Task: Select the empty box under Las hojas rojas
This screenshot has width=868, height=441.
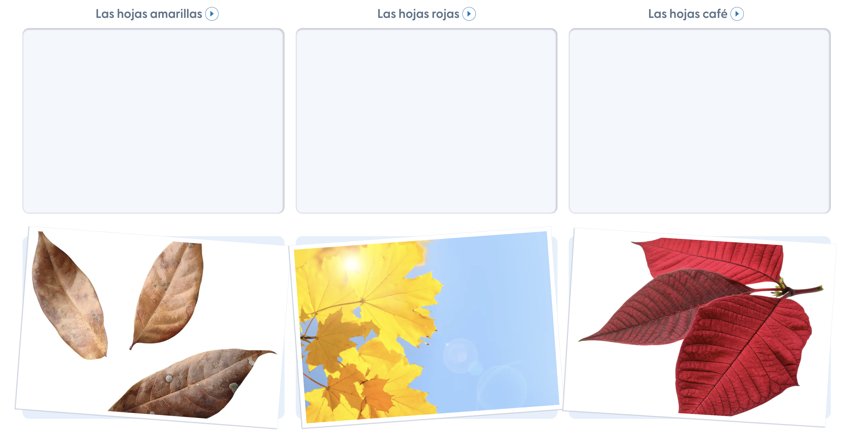Action: pyautogui.click(x=426, y=121)
